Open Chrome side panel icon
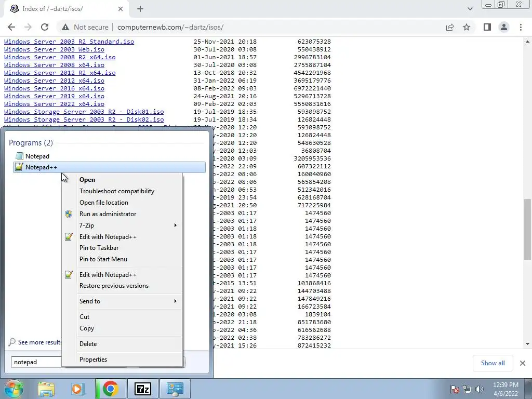 coord(487,27)
